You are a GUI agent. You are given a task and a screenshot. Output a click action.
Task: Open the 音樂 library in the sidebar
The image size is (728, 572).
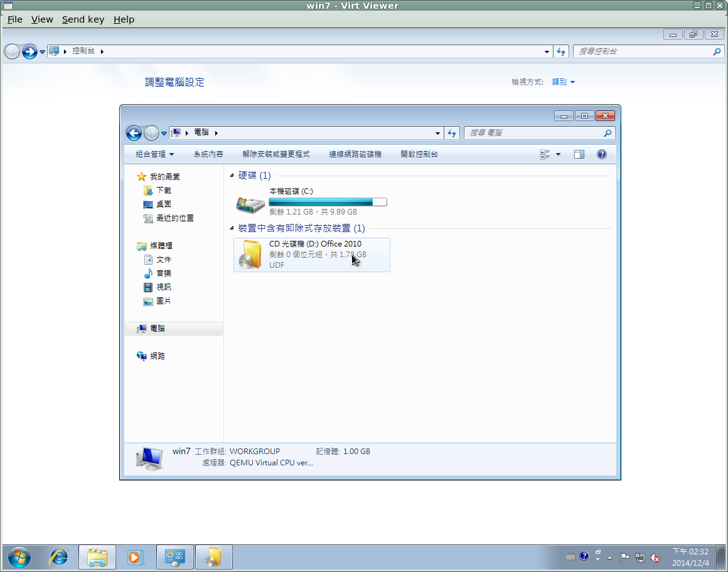(x=164, y=273)
